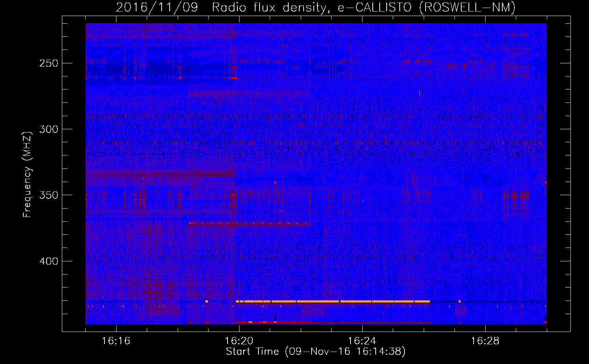589x364 pixels.
Task: Click the 16:28 time tick label
Action: pyautogui.click(x=485, y=341)
